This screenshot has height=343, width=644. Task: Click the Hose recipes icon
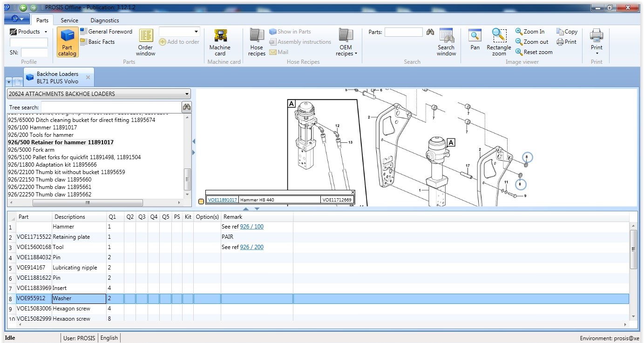pos(257,42)
